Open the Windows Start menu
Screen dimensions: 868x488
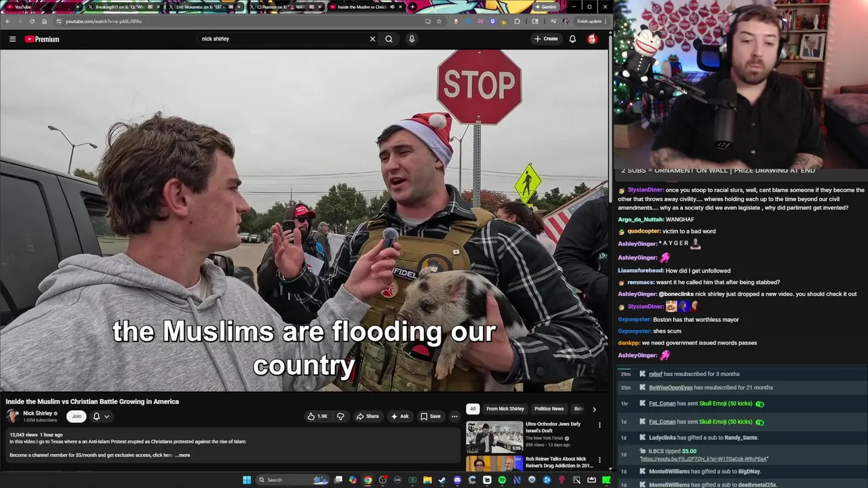pyautogui.click(x=247, y=480)
